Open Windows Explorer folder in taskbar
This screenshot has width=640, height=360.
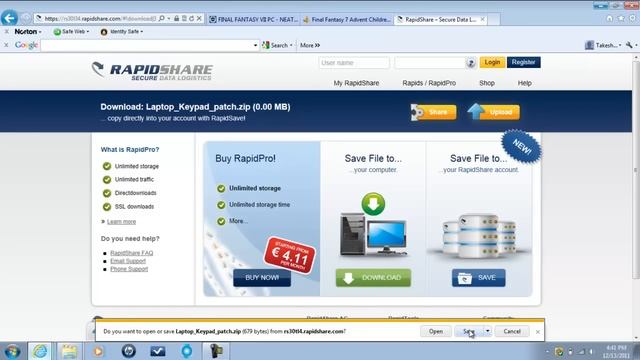coord(69,351)
